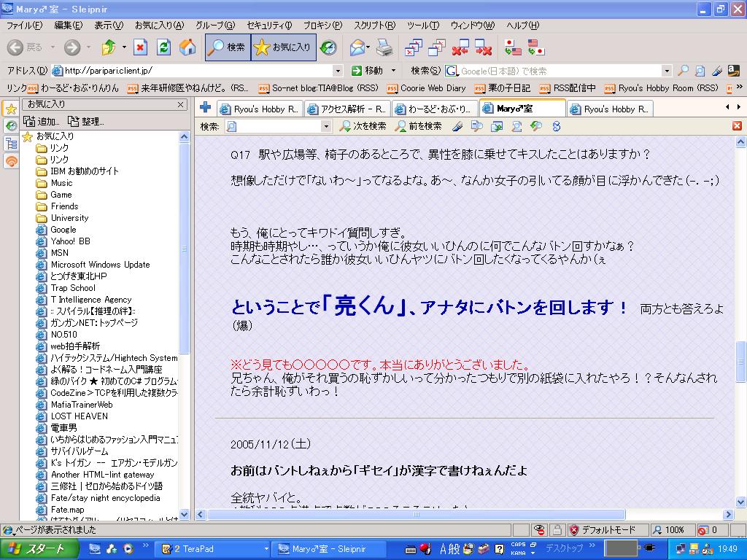The image size is (747, 560).
Task: Open the find bar text dropdown
Action: pyautogui.click(x=326, y=126)
